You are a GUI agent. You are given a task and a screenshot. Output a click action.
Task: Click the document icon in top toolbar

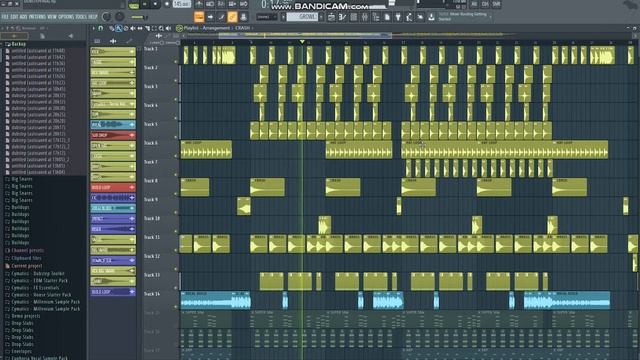387,17
